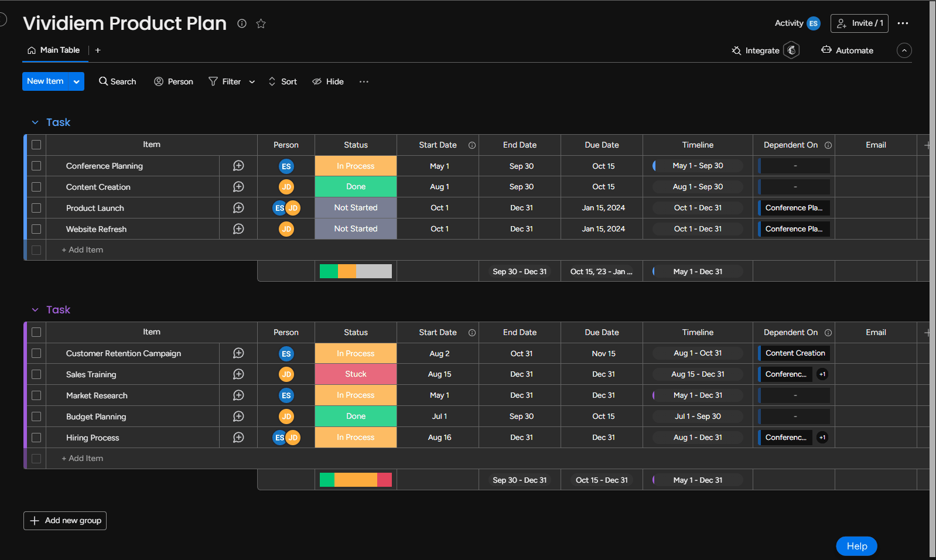Click Add new group button
Image resolution: width=936 pixels, height=560 pixels.
[65, 521]
